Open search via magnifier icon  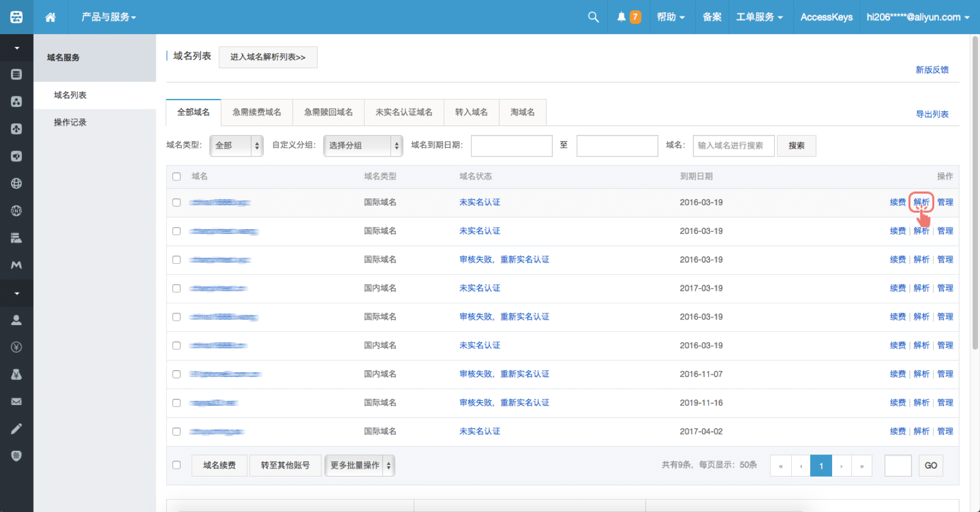coord(593,17)
